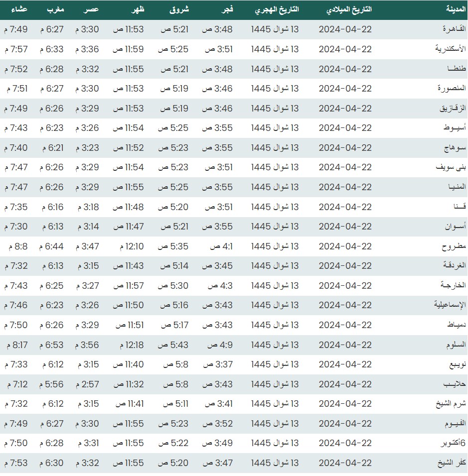
Task: Select the عشاء column header
Action: [x=19, y=10]
